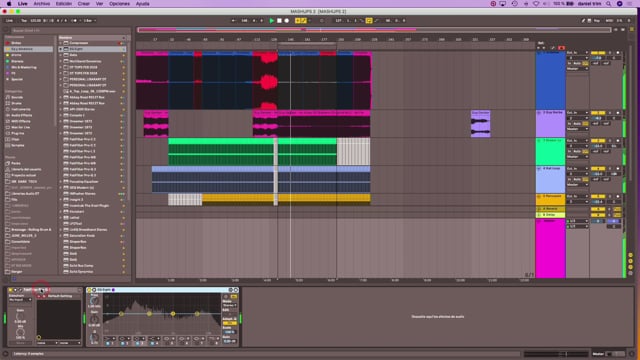Screen dimensions: 640x360
Task: Enable Follow playback button in transport
Action: coord(233,20)
